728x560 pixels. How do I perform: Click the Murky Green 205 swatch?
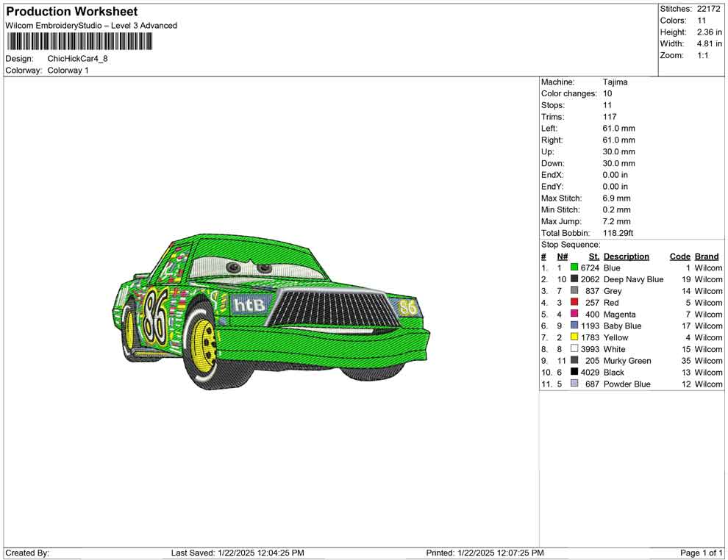point(574,360)
